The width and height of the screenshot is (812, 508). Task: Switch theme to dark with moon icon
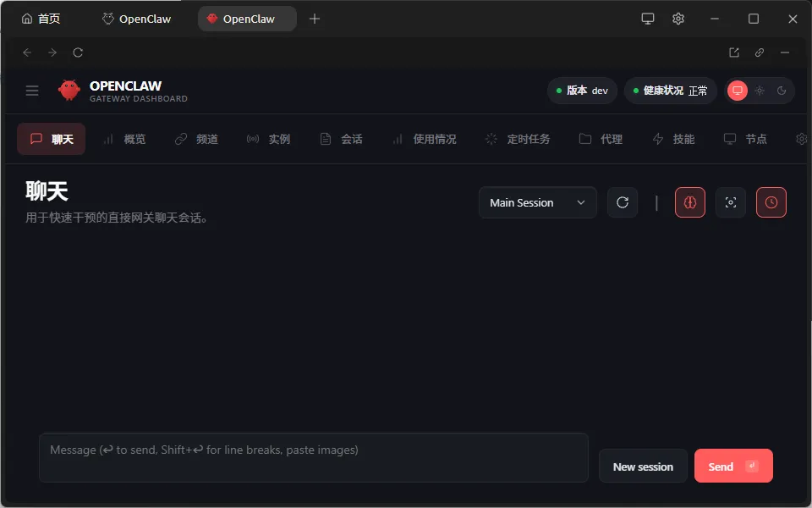pyautogui.click(x=781, y=91)
